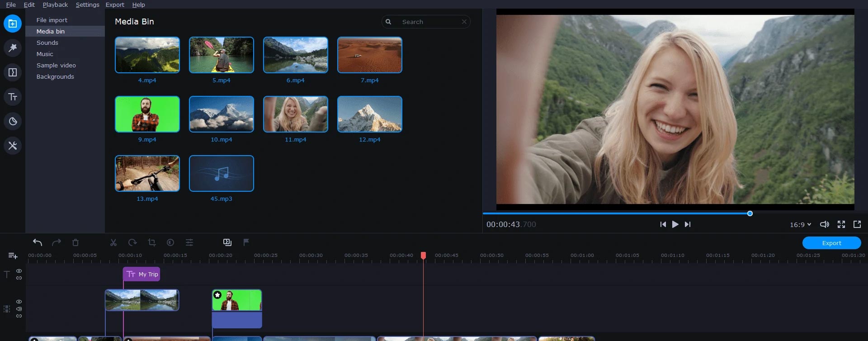Image resolution: width=868 pixels, height=341 pixels.
Task: Toggle overlay video track link icon
Action: click(x=19, y=316)
